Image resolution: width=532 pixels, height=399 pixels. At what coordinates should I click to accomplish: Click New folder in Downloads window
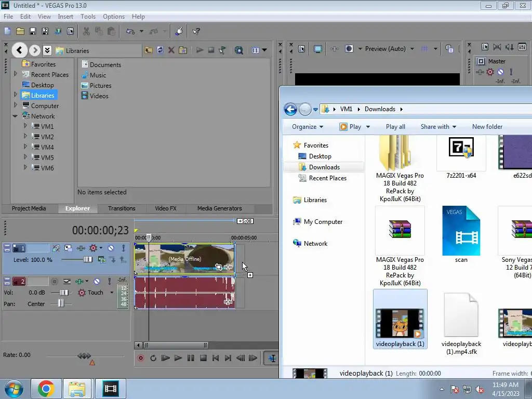tap(487, 127)
